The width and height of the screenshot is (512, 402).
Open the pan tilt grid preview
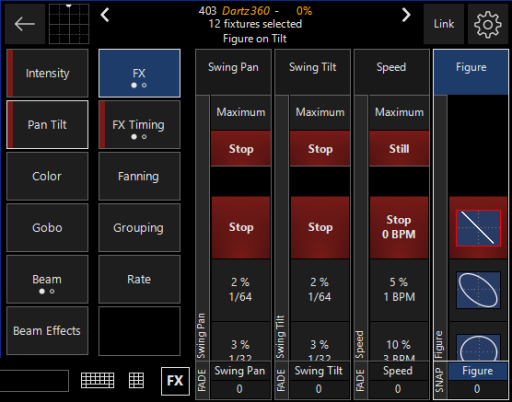(x=69, y=24)
